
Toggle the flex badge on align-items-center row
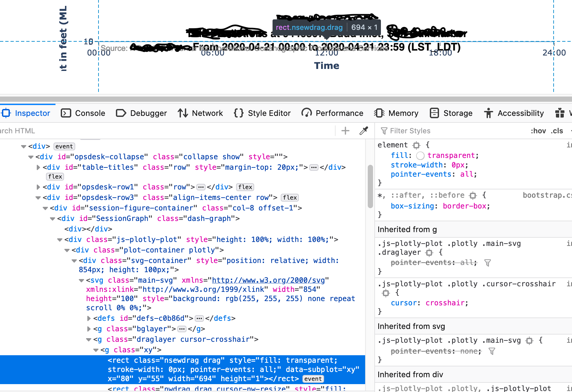tap(289, 197)
